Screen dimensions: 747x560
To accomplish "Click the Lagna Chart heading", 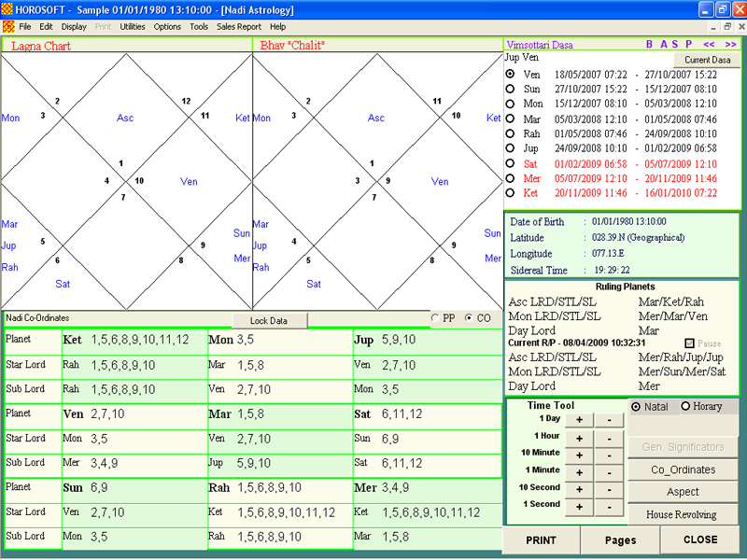I will click(41, 46).
